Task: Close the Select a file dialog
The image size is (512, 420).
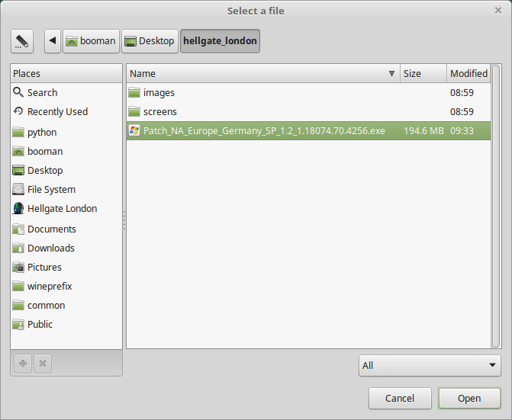Action: click(x=498, y=11)
